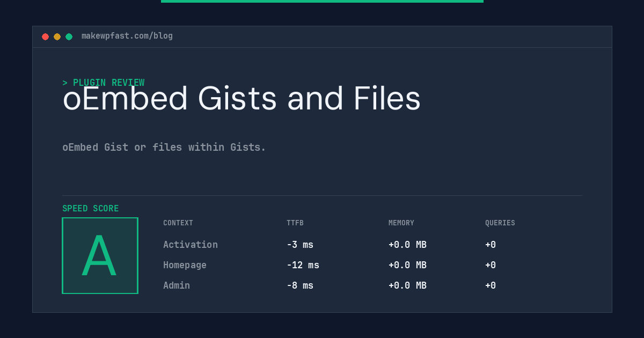Click the Admin TTFB value -8 ms
644x338 pixels.
tap(300, 285)
